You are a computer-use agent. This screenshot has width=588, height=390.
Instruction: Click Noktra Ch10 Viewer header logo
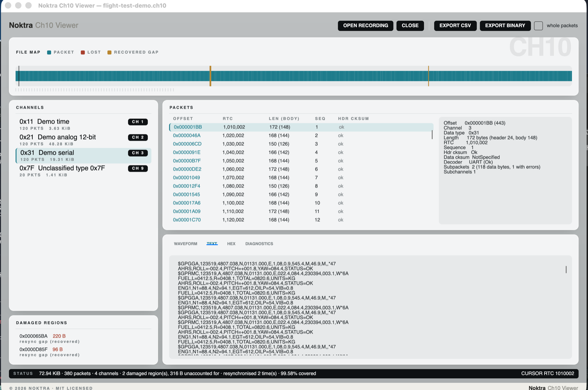[44, 25]
